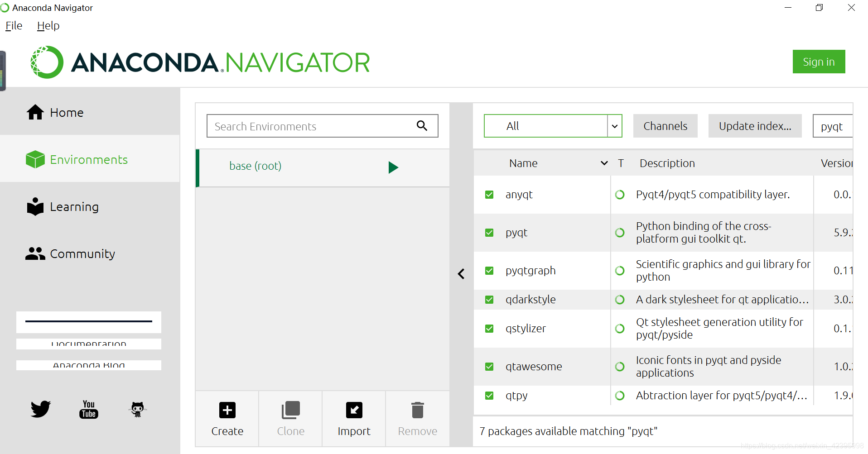Select the qtawesome package name
This screenshot has height=454, width=868.
534,367
